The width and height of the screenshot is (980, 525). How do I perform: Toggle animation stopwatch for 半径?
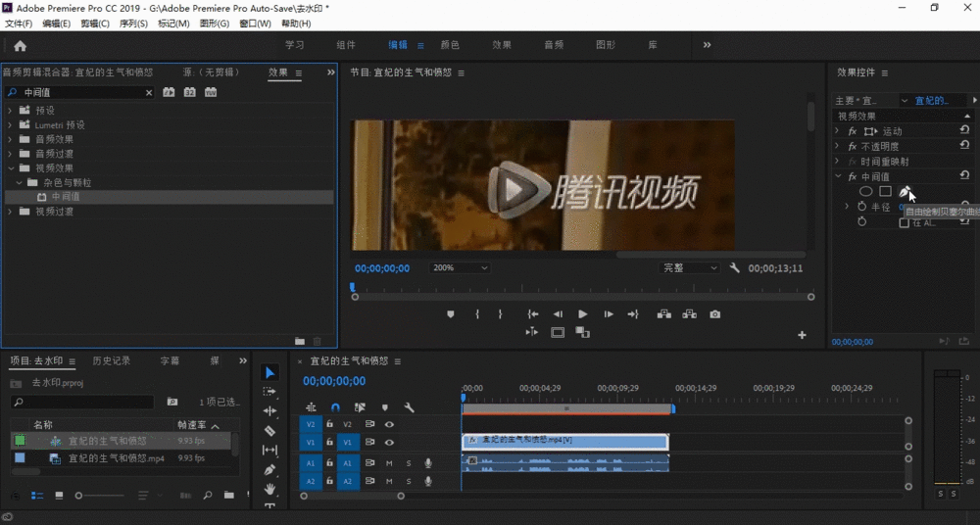point(862,207)
